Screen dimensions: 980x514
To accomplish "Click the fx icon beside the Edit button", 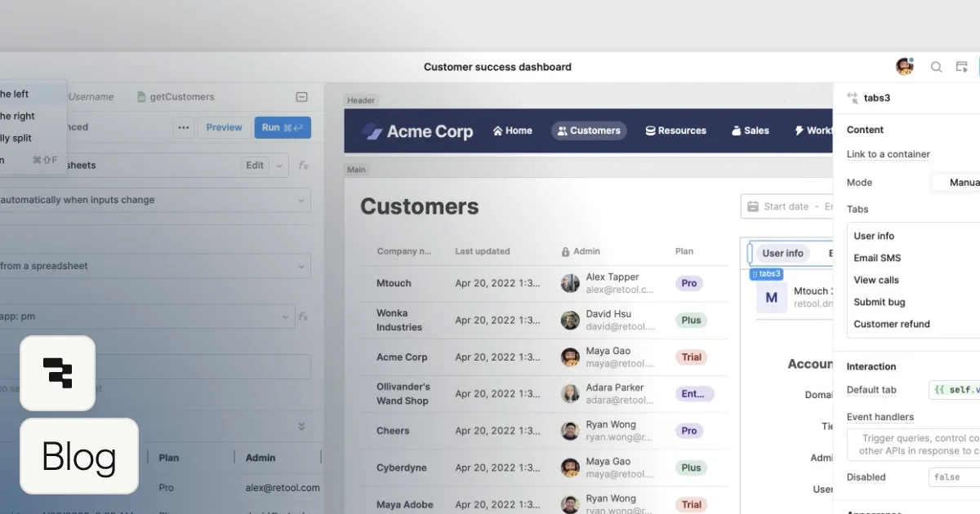I will 303,165.
